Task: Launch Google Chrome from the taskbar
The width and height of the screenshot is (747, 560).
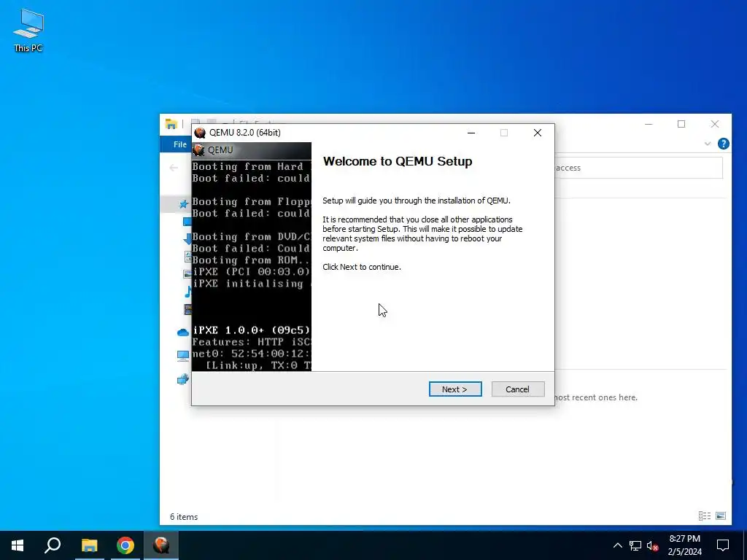Action: (125, 545)
